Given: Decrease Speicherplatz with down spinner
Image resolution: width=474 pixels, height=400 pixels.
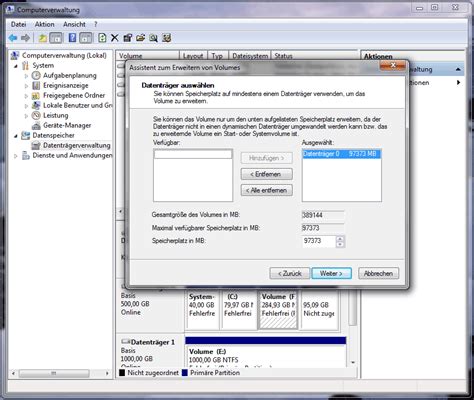Looking at the screenshot, I should (x=340, y=244).
